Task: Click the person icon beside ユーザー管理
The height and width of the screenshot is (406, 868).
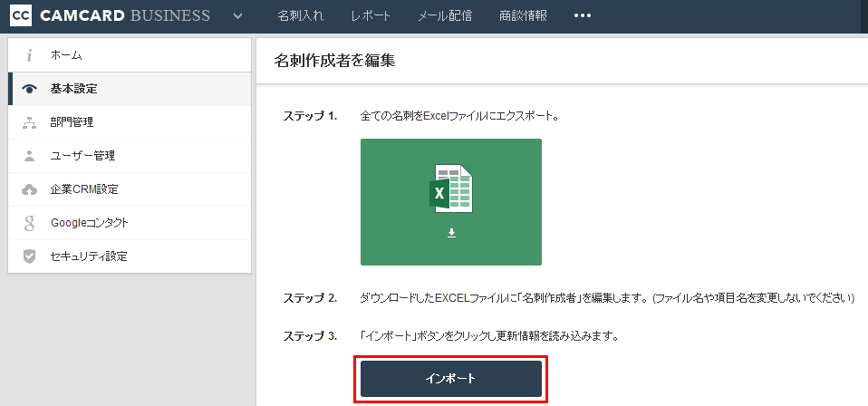Action: (29, 156)
